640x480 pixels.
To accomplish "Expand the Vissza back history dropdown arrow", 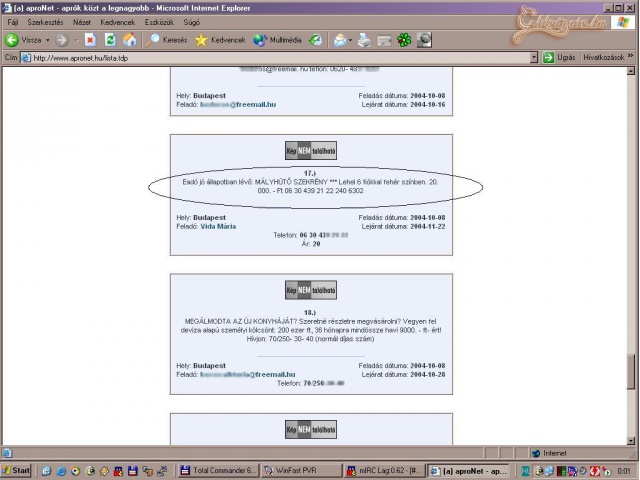I will click(x=47, y=40).
